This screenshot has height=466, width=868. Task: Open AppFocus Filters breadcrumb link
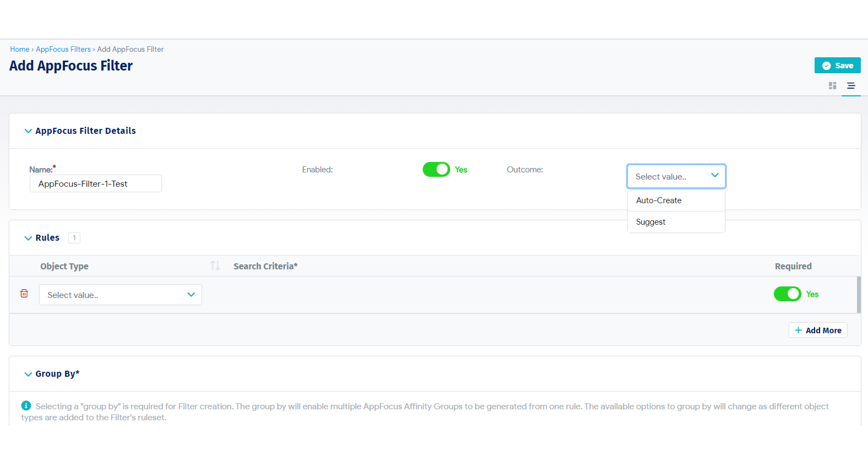[63, 49]
